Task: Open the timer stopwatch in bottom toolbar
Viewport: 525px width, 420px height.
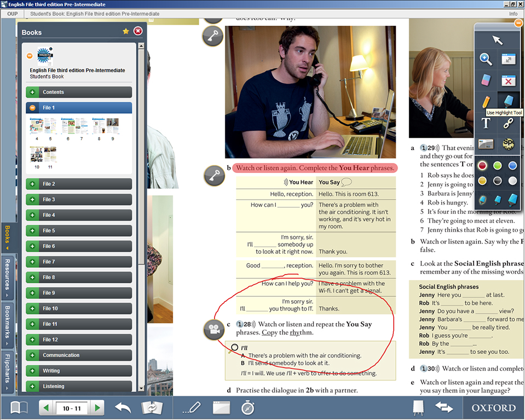Action: click(248, 407)
